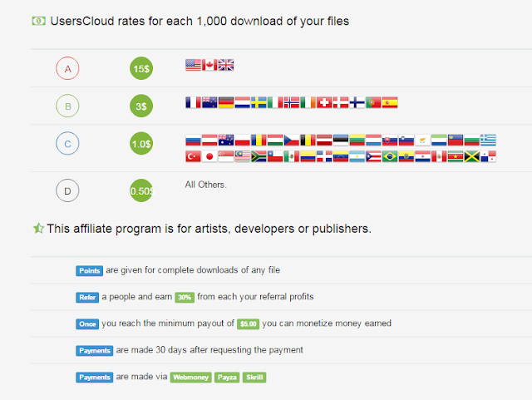
Task: Click the South Africa flag
Action: tap(259, 156)
